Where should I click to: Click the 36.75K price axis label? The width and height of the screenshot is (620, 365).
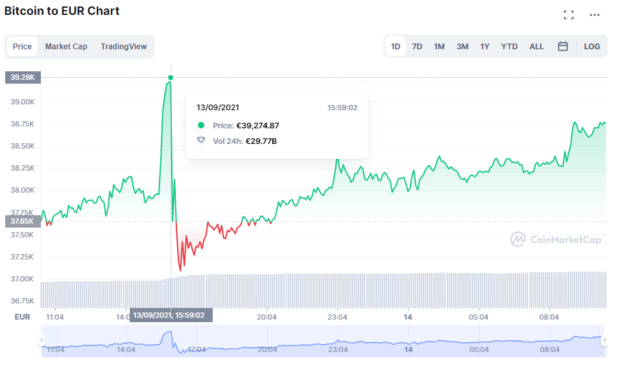(x=23, y=301)
